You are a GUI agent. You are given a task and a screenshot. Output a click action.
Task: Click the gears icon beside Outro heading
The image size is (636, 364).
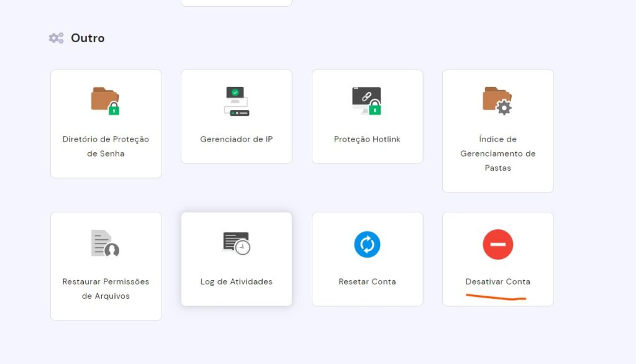pyautogui.click(x=57, y=39)
